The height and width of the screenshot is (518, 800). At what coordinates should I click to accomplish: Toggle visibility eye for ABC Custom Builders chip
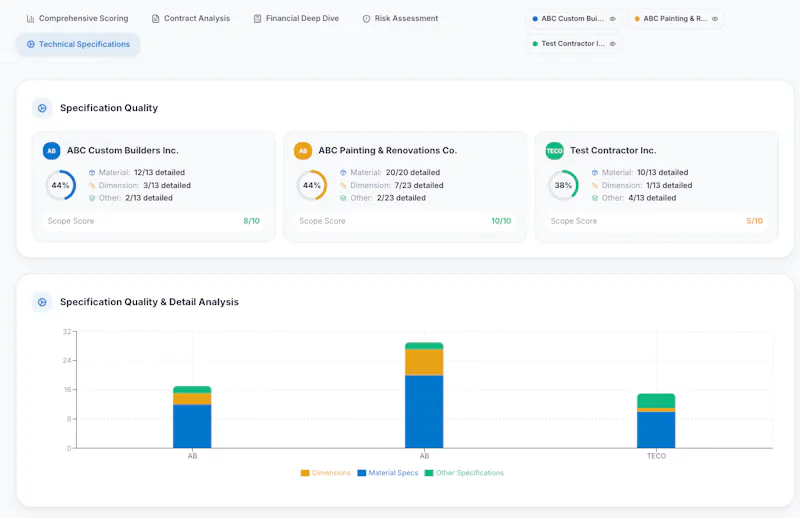(x=613, y=19)
